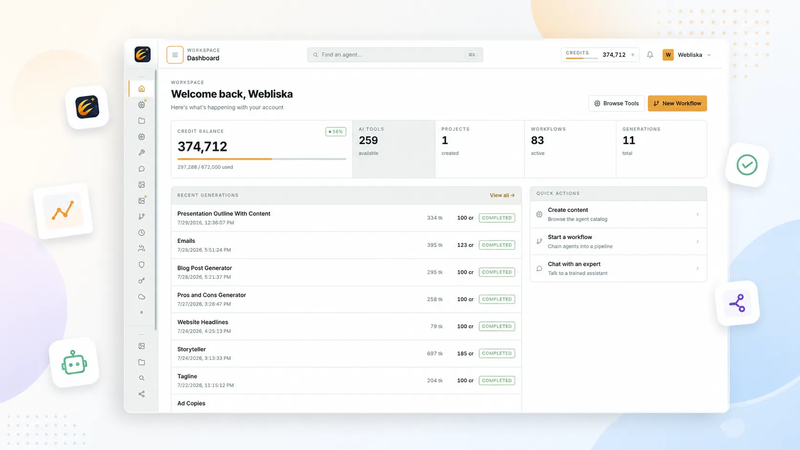Click the Browse Tools button
This screenshot has height=450, width=800.
click(616, 103)
